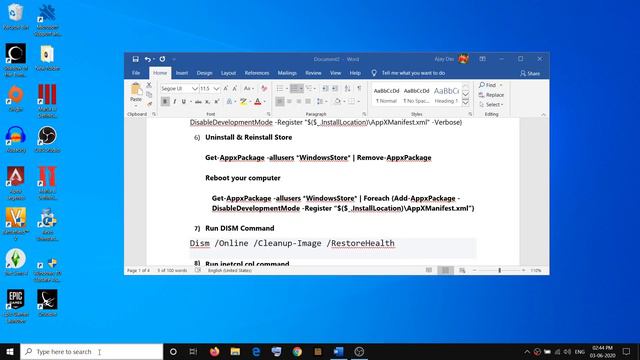Toggle Underline formatting
The height and width of the screenshot is (360, 640).
[x=184, y=101]
